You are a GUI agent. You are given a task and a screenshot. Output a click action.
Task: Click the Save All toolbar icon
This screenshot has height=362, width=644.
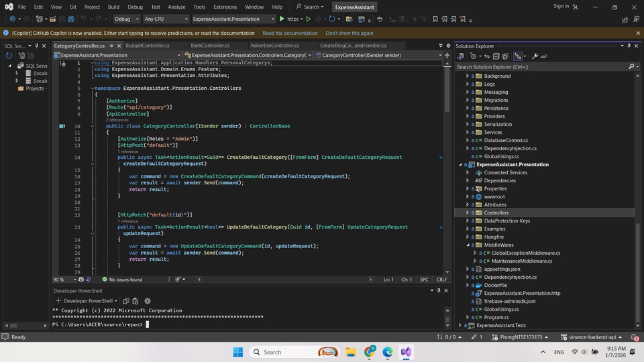(71, 19)
